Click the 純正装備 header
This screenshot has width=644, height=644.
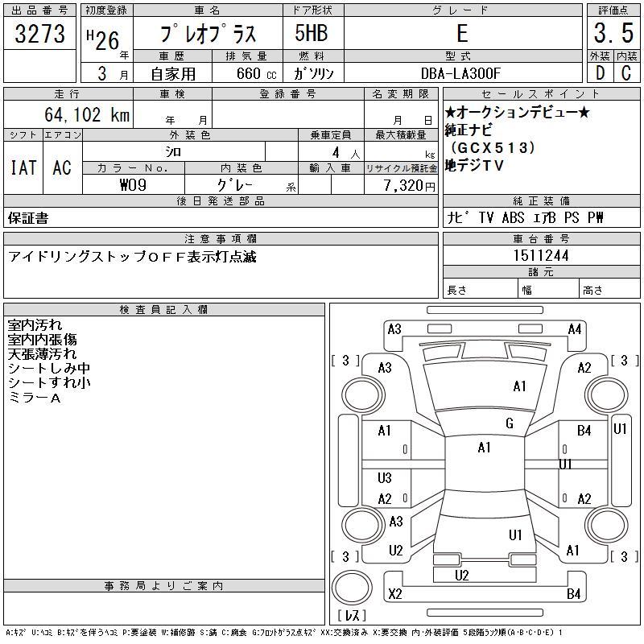(x=541, y=200)
